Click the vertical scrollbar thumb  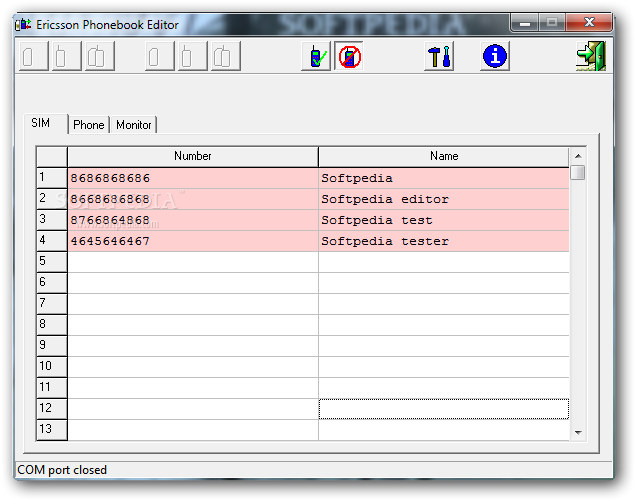click(x=578, y=172)
